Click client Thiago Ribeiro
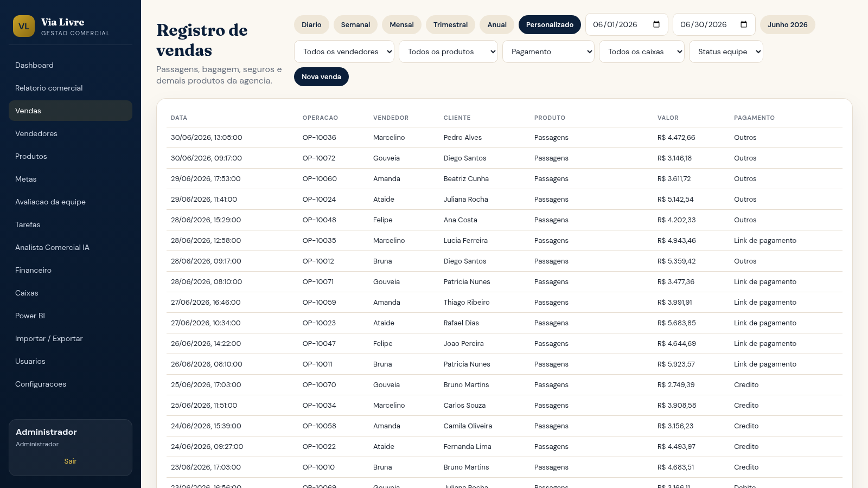868x488 pixels. 467,303
